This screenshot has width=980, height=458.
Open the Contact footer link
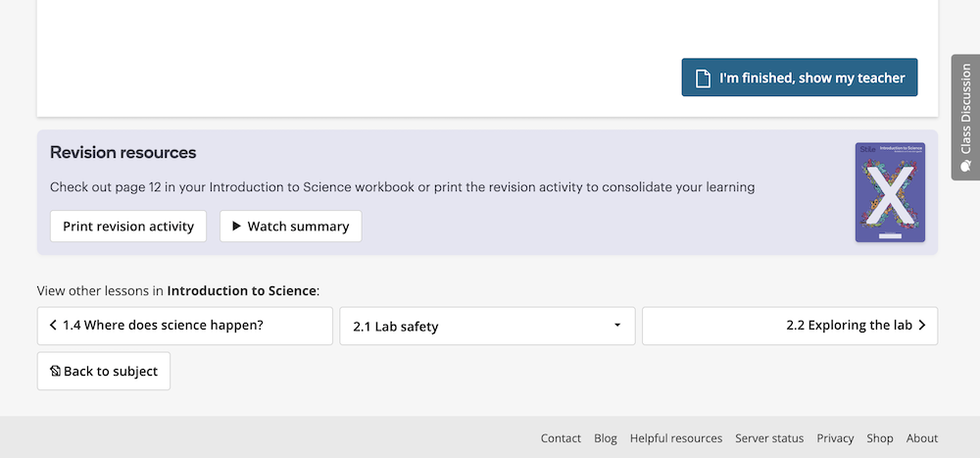(x=561, y=438)
